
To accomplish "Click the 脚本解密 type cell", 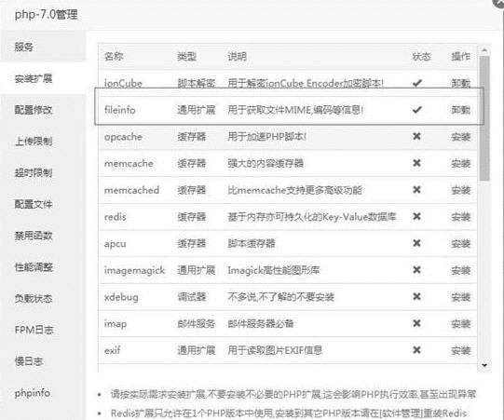I will coord(196,84).
